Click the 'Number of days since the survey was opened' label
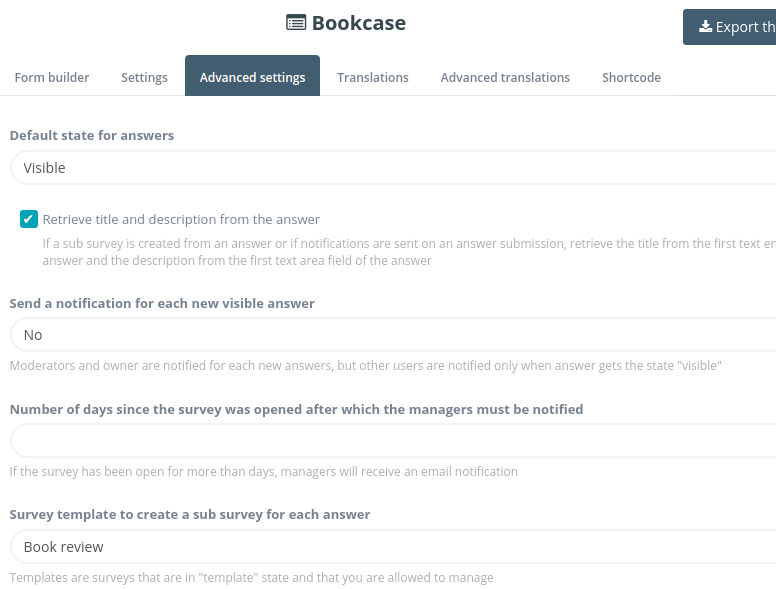The width and height of the screenshot is (776, 589). click(x=296, y=409)
